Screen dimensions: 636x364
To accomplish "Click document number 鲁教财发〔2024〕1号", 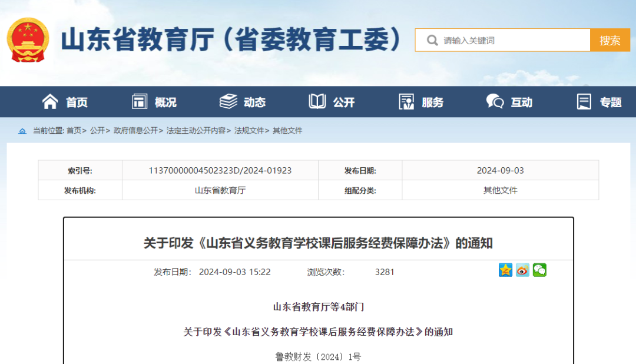I will [318, 357].
